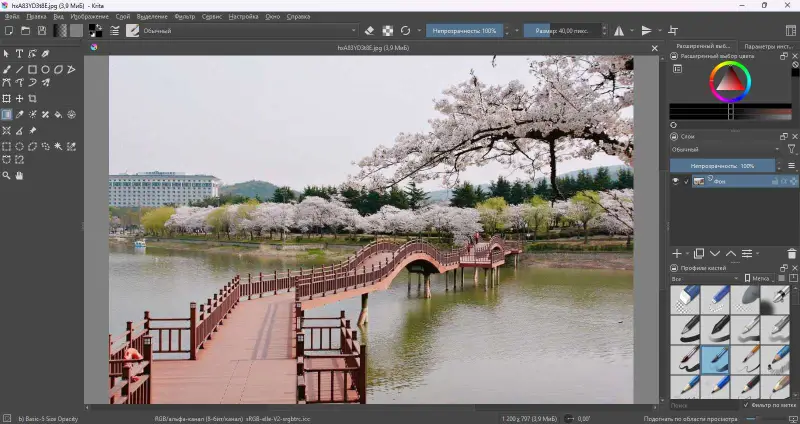The width and height of the screenshot is (800, 424).
Task: Choose the Multibrush tool
Action: pyautogui.click(x=45, y=82)
